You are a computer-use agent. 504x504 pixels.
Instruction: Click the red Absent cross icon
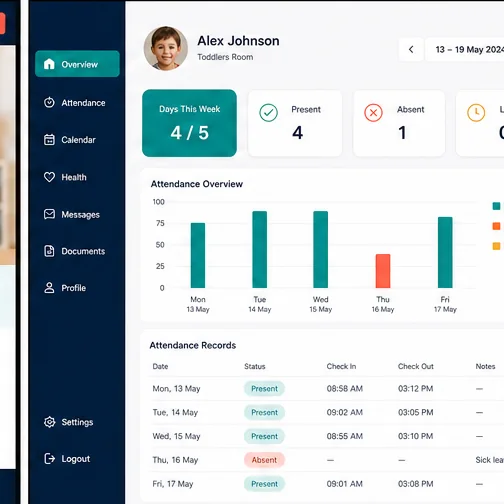tap(373, 113)
